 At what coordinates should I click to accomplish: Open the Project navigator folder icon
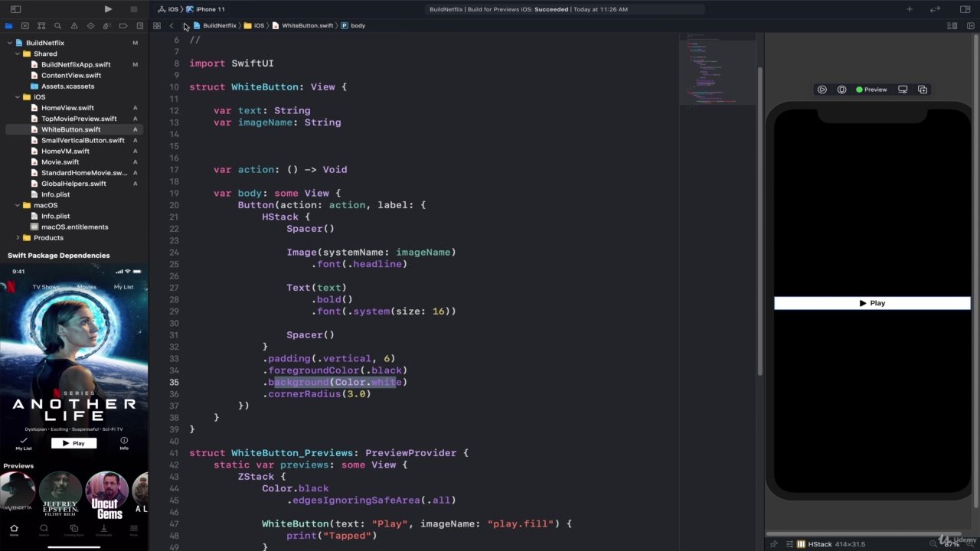coord(8,26)
